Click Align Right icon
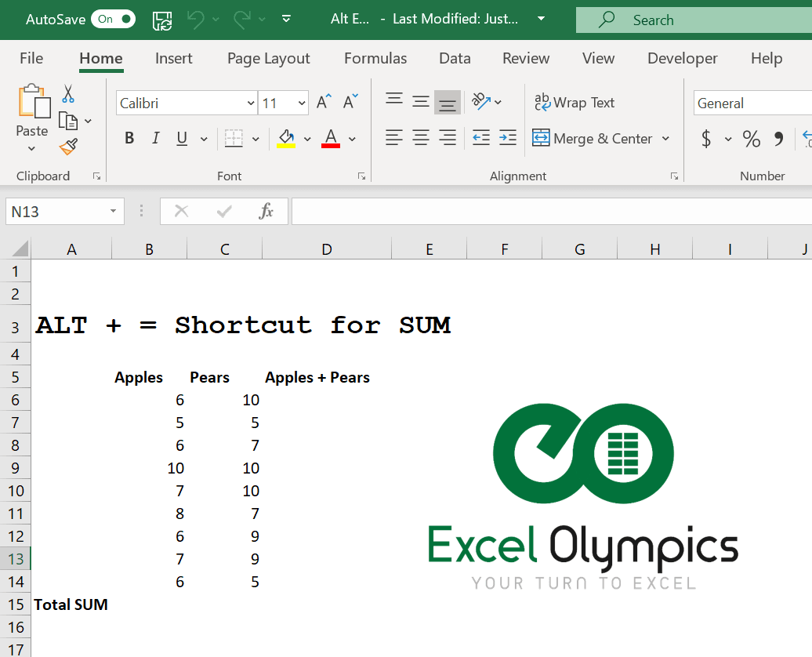This screenshot has height=657, width=812. click(448, 138)
